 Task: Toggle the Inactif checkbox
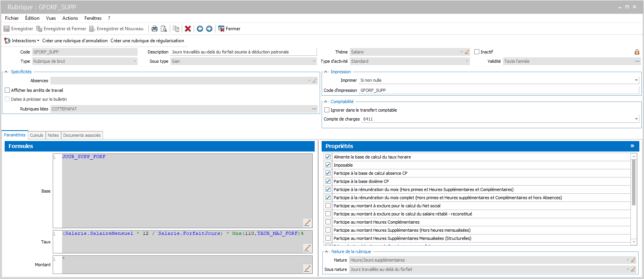477,52
